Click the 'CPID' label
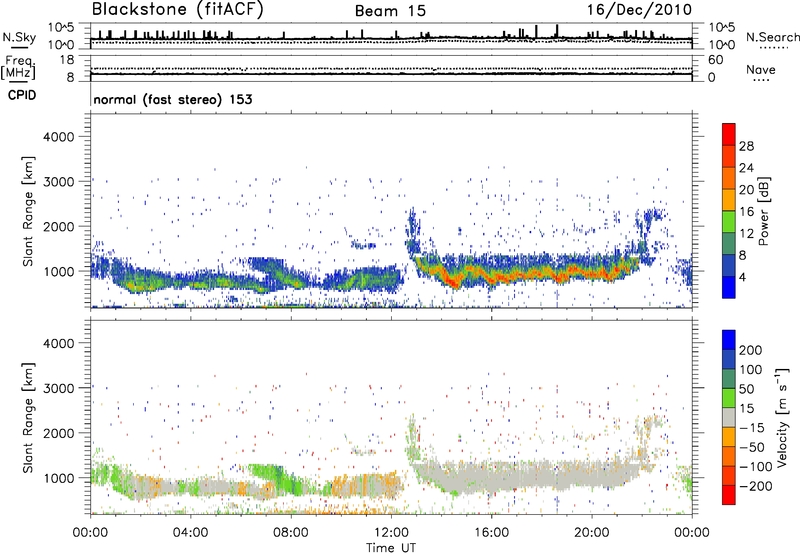Viewport: 800px width, 554px height. coord(22,95)
